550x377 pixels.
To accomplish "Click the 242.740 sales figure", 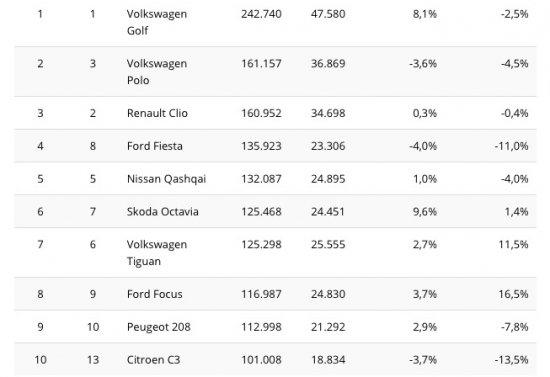I will [261, 14].
